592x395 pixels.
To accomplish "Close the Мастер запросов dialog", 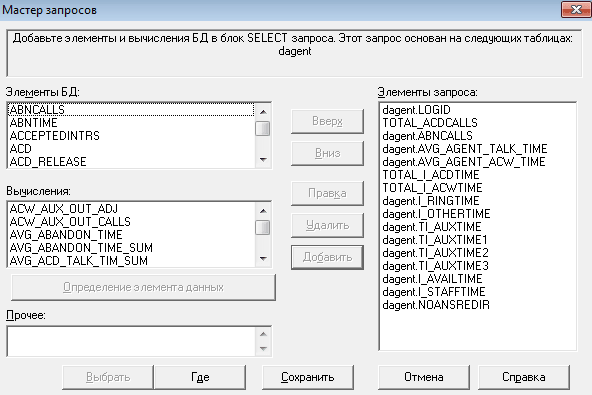I will coord(576,9).
